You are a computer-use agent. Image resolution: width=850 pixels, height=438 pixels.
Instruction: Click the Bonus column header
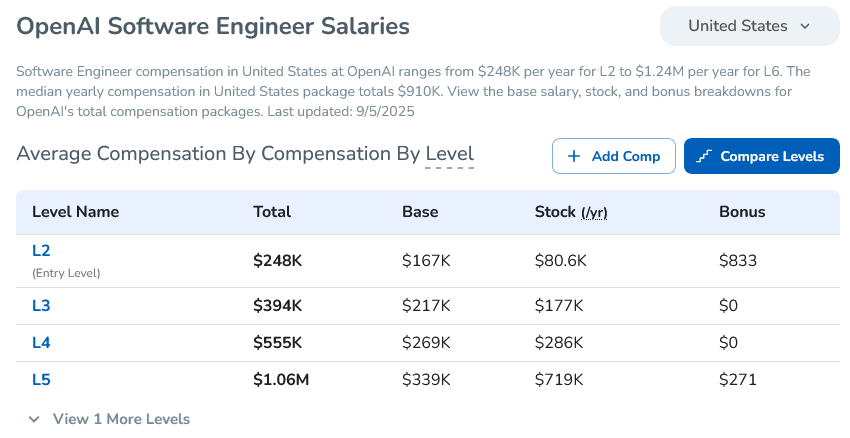[x=741, y=212]
